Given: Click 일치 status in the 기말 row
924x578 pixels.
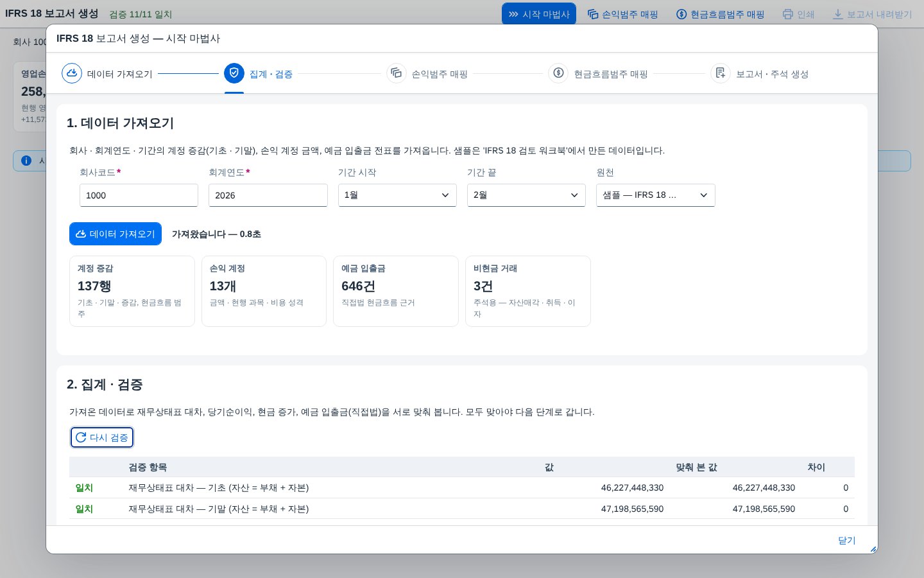Looking at the screenshot, I should tap(84, 509).
